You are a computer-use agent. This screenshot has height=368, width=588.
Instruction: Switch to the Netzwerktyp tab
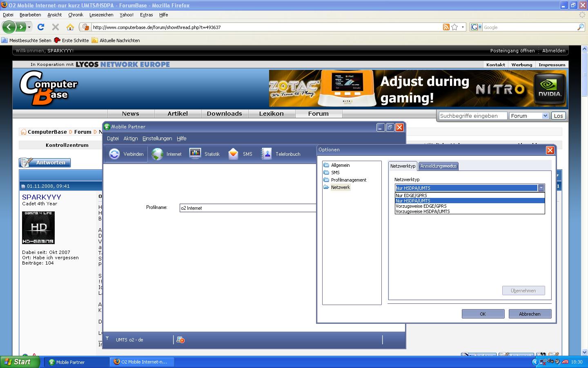[403, 166]
